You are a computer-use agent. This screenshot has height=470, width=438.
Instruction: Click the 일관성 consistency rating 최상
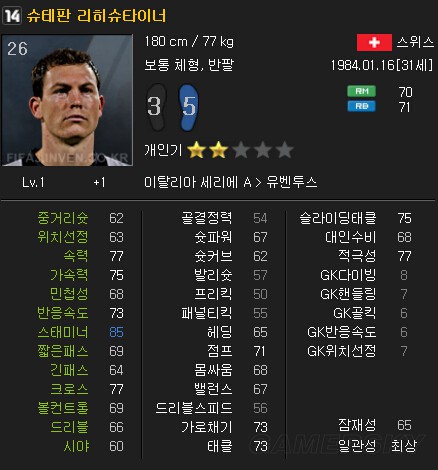[x=404, y=445]
